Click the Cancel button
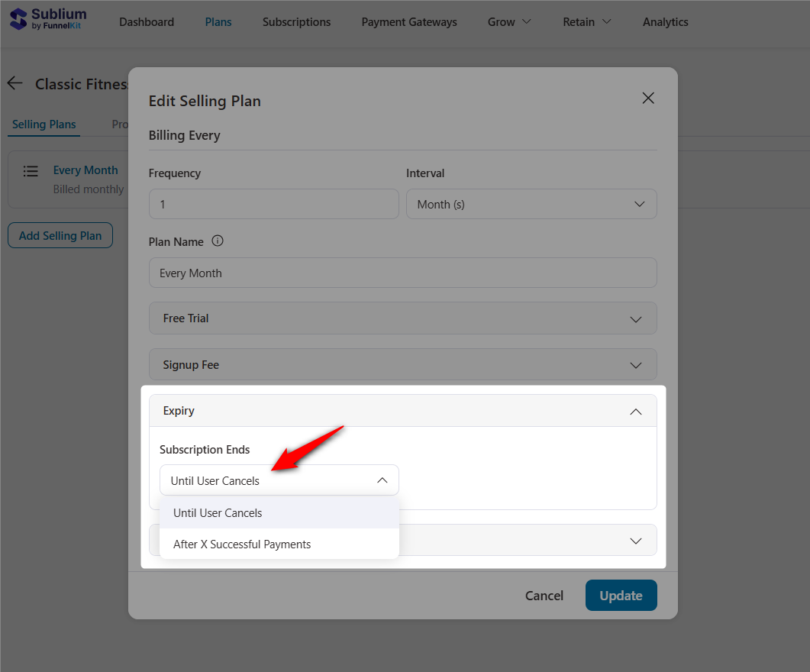810x672 pixels. 544,596
